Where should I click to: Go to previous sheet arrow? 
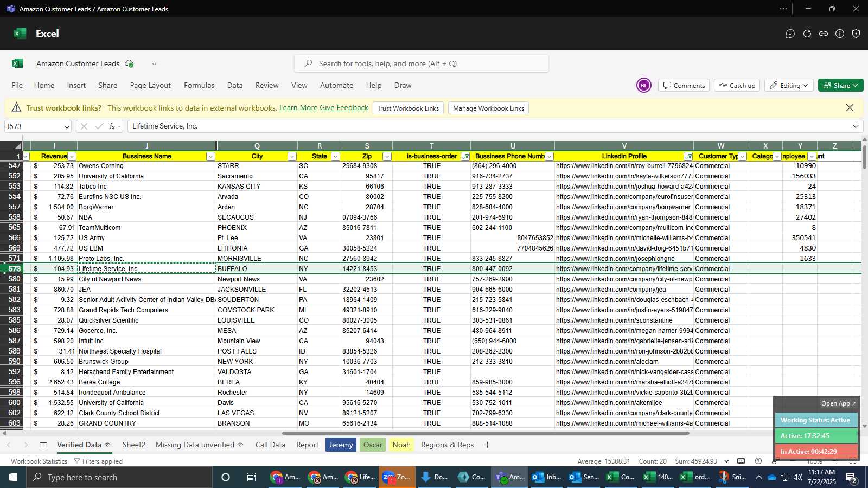(x=9, y=445)
